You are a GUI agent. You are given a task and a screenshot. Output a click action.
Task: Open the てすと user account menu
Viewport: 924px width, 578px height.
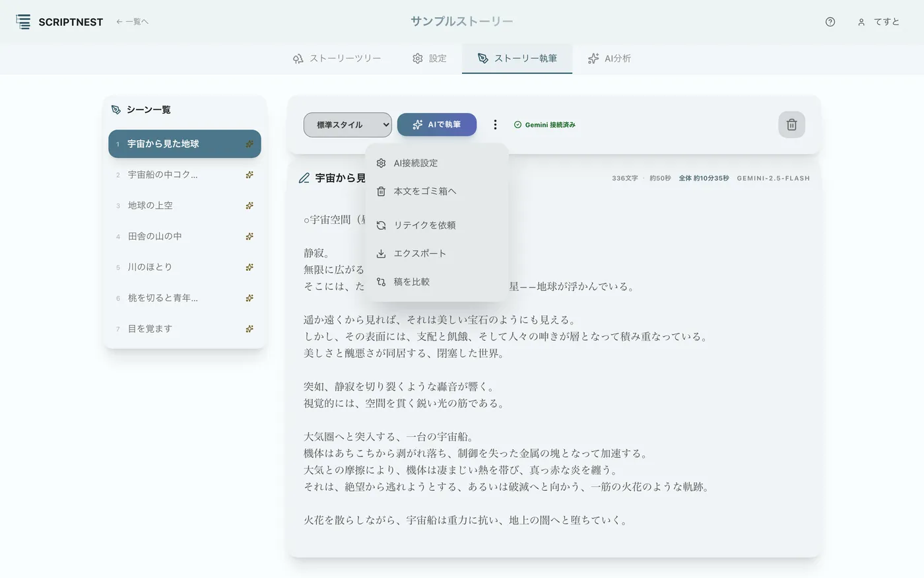click(878, 22)
